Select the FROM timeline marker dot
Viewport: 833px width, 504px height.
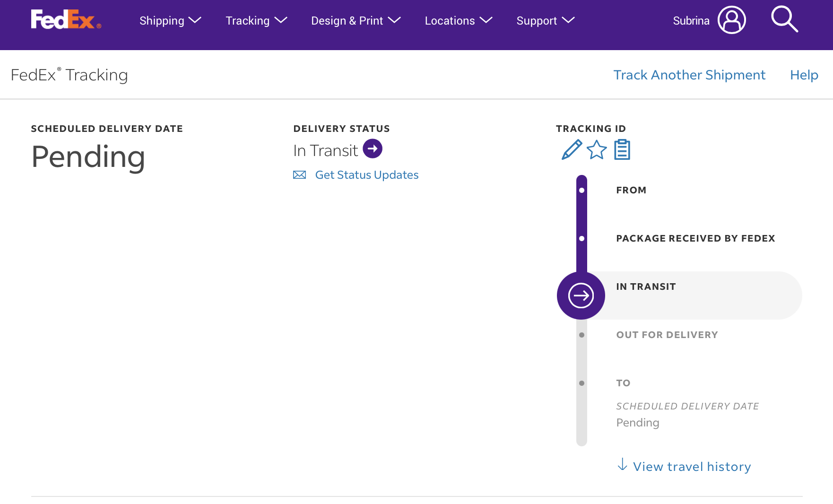click(581, 190)
